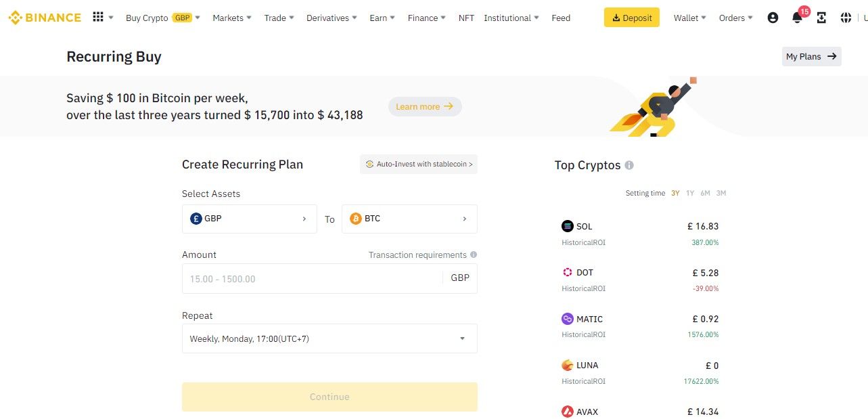
Task: Click the DOT ROI -39.00%
Action: [x=705, y=288]
